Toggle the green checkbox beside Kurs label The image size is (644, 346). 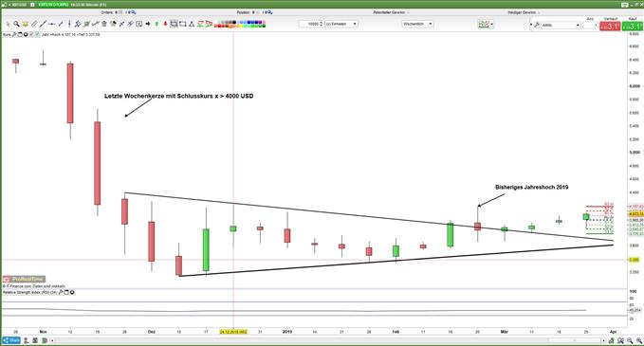tap(37, 34)
